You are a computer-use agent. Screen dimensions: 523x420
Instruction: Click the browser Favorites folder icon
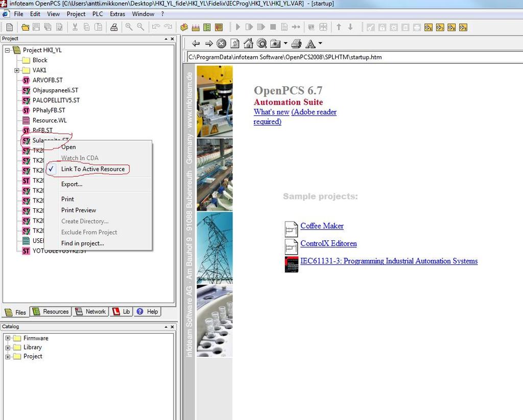pyautogui.click(x=275, y=43)
